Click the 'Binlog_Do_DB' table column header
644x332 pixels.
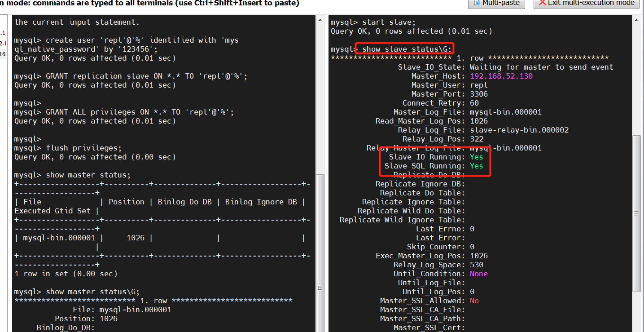point(184,202)
